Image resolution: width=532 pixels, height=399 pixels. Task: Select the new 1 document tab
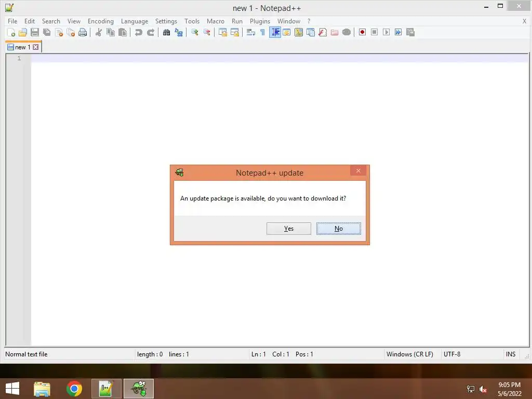click(x=23, y=47)
